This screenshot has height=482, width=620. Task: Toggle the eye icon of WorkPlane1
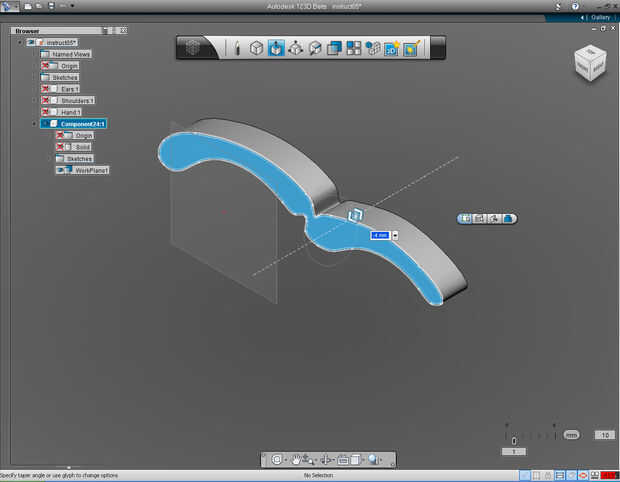[x=60, y=170]
